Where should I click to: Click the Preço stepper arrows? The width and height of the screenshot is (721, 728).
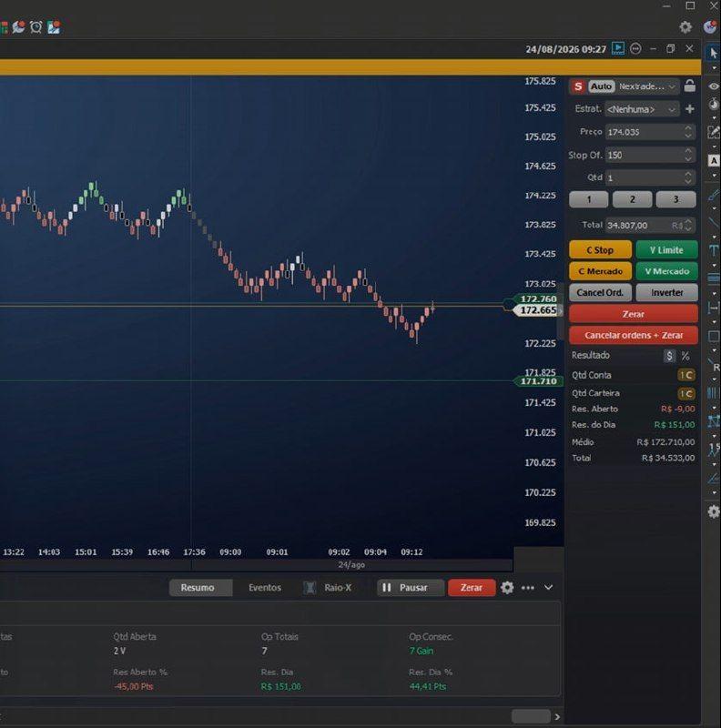coord(688,132)
